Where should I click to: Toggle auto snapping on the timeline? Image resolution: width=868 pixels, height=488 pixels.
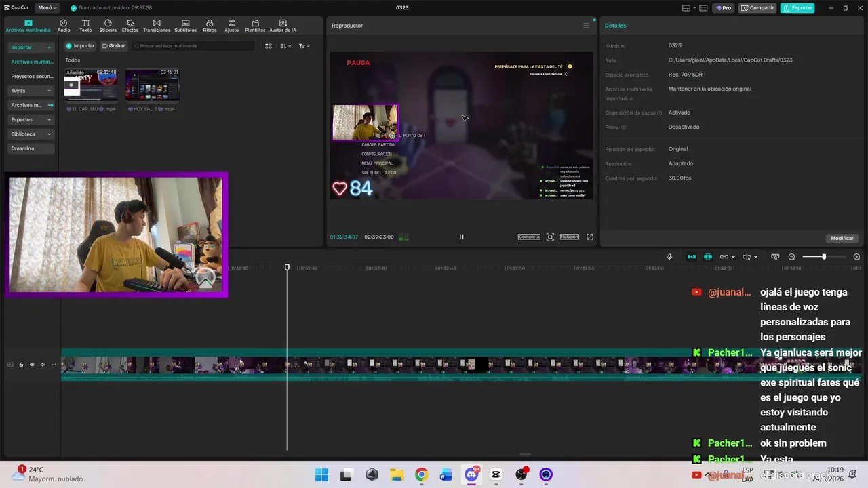[708, 257]
